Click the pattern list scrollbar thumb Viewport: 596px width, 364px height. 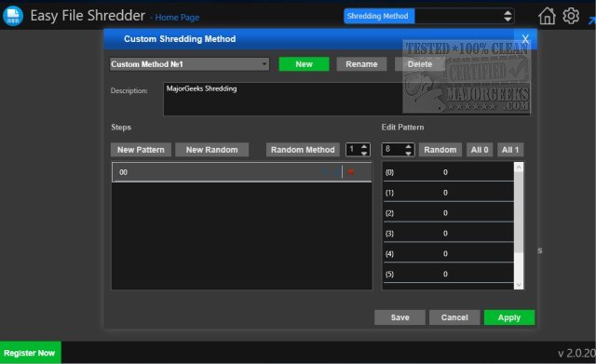pos(519,212)
